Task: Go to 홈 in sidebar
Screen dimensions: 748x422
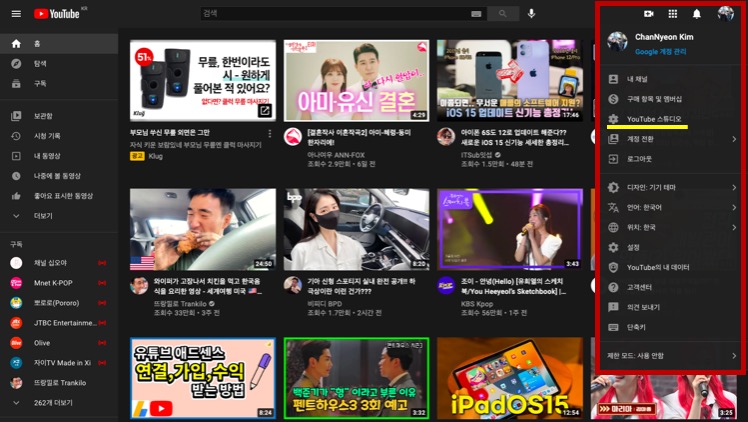Action: click(59, 44)
